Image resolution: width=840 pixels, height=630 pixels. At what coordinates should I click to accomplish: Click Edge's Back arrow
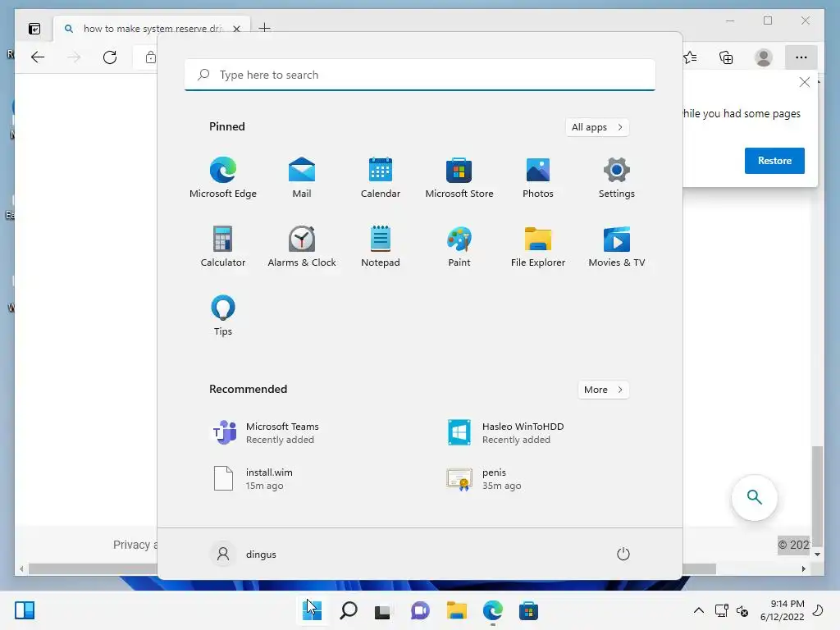[38, 57]
